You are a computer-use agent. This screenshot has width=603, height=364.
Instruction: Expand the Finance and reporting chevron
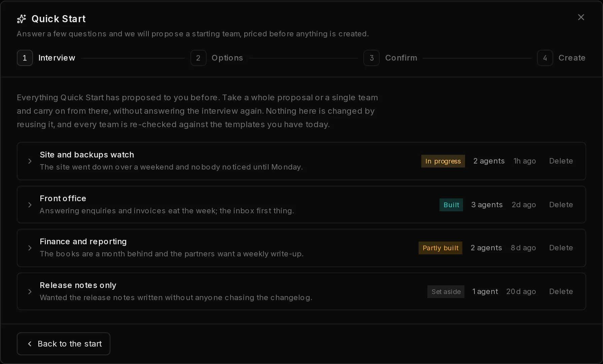(x=30, y=248)
